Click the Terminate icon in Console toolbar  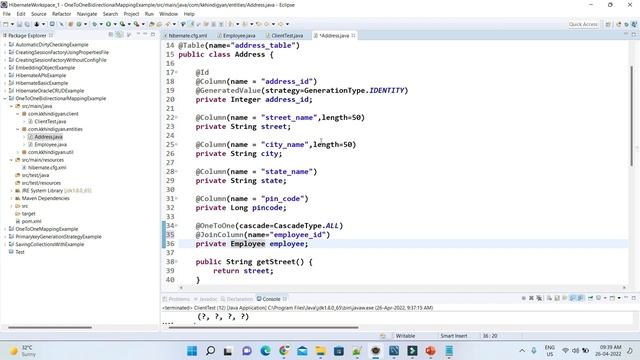524,298
